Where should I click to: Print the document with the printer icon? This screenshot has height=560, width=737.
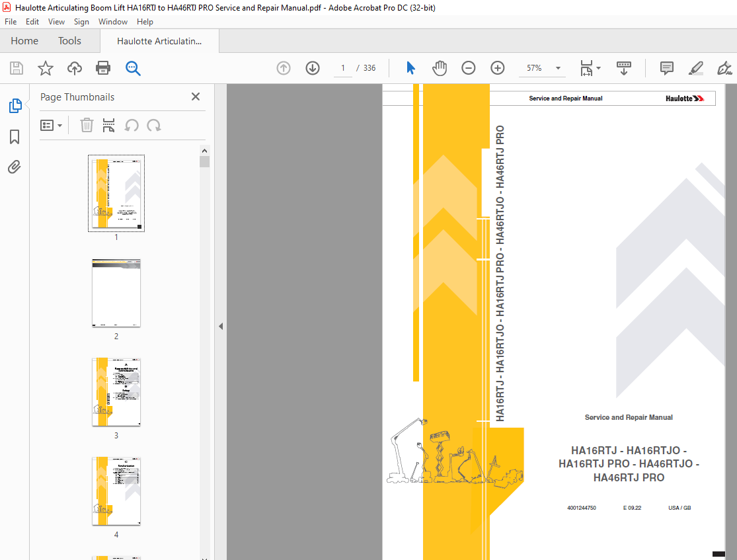tap(103, 68)
